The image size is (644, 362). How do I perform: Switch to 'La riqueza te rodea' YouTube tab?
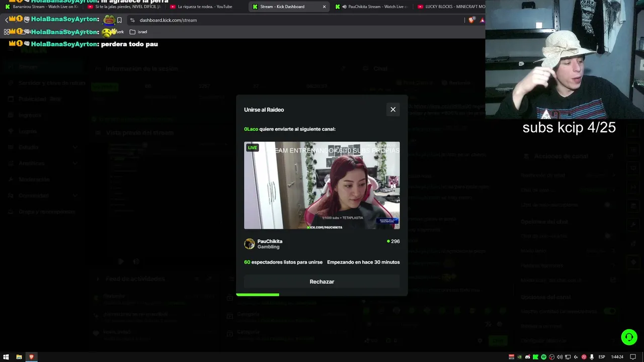coord(206,7)
